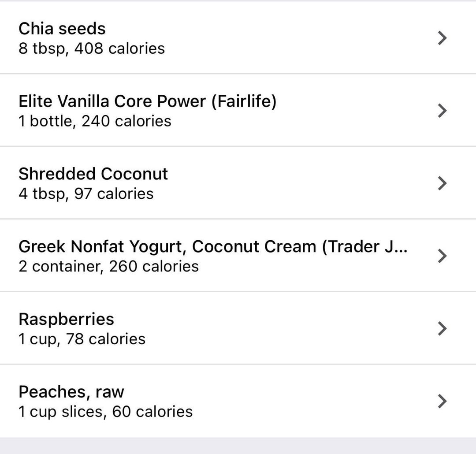The width and height of the screenshot is (476, 454).
Task: Click the chevron next to Peaches, raw
Action: point(443,401)
